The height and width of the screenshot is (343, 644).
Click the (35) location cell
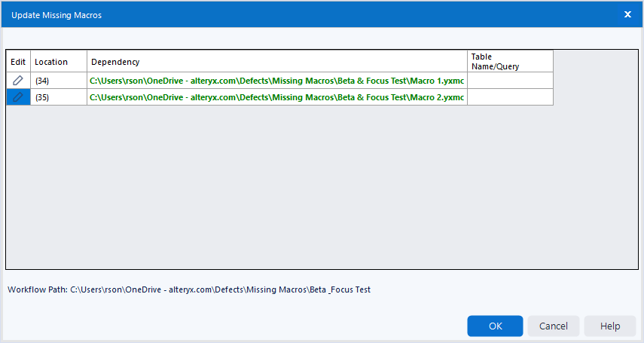click(59, 97)
